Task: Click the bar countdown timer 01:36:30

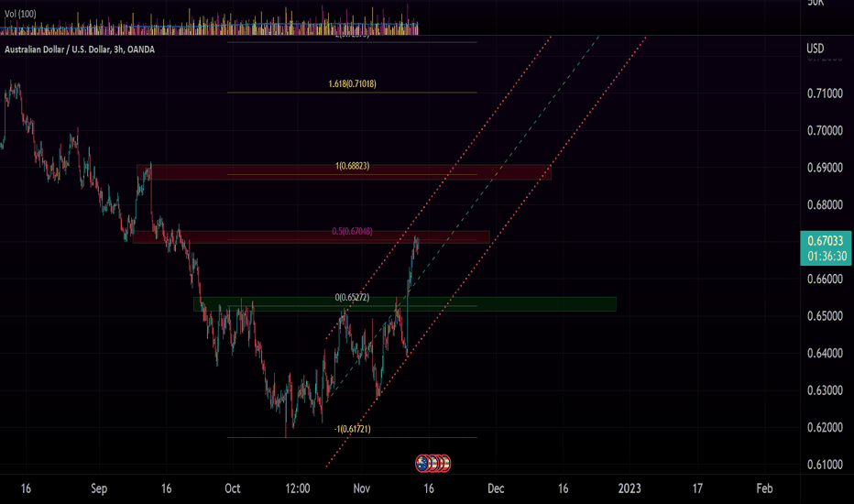Action: (827, 256)
